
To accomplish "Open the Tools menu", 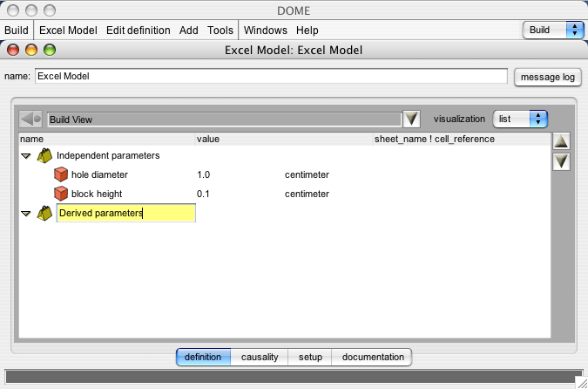I will [220, 30].
